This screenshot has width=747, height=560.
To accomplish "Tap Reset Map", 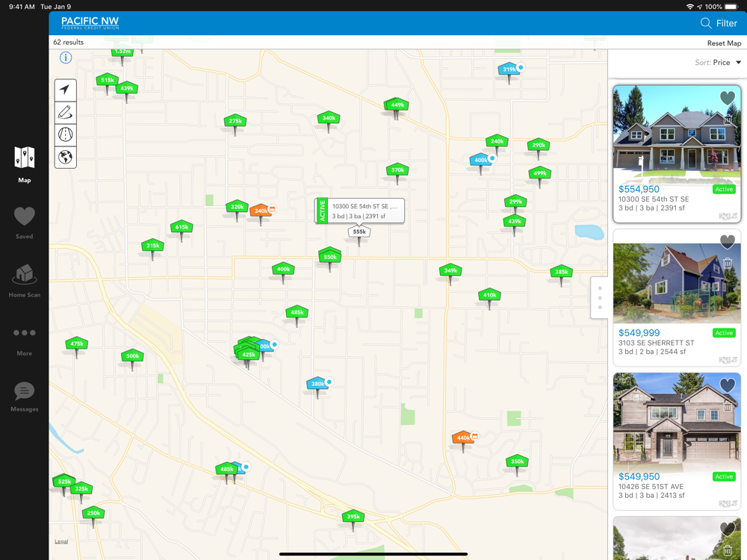I will pos(724,43).
